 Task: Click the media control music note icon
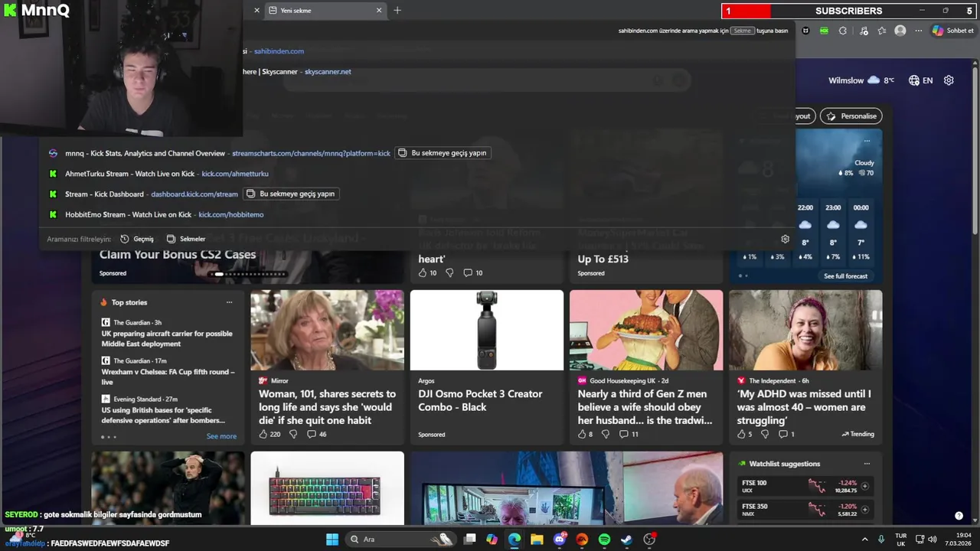864,31
